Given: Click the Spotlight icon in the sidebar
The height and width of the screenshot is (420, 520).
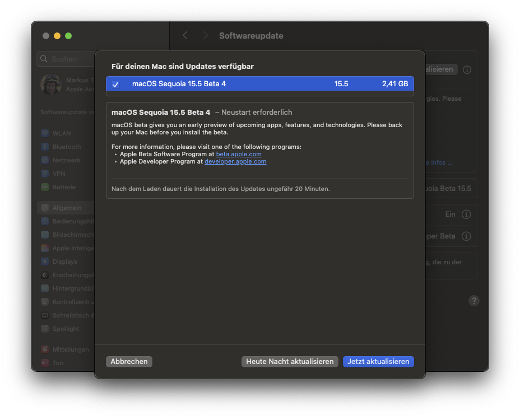Looking at the screenshot, I should (45, 329).
